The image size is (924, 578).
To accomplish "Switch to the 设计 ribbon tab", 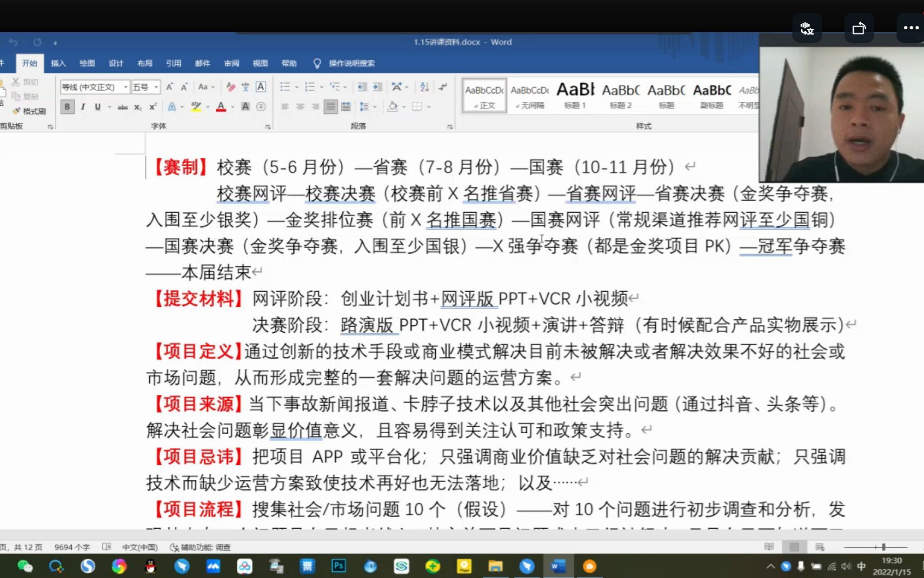I will (x=116, y=63).
